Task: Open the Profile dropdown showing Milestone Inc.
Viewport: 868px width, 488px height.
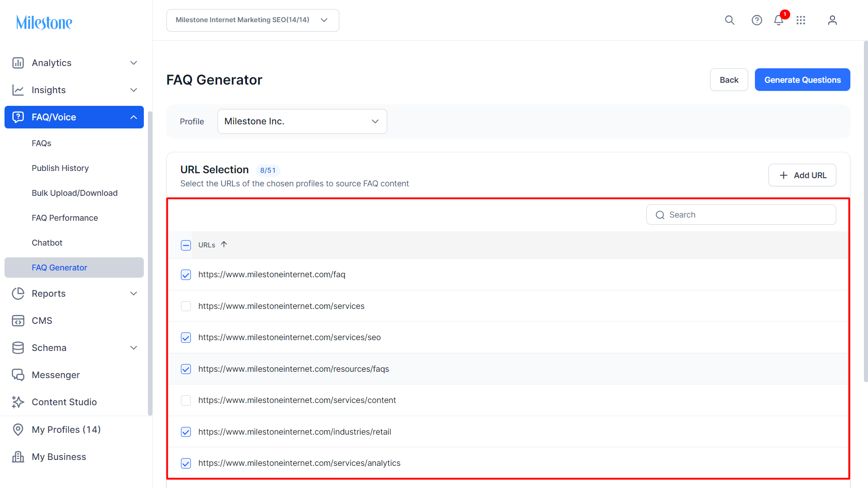Action: tap(302, 121)
